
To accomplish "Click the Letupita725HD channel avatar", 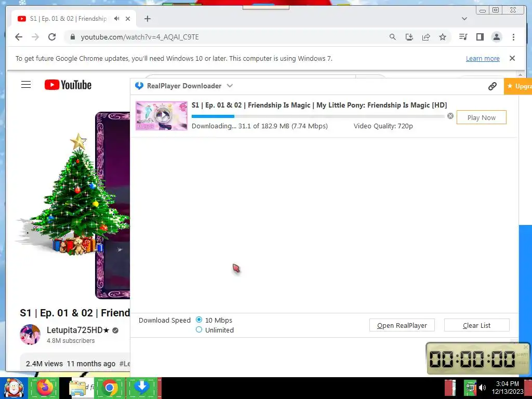I will [30, 335].
